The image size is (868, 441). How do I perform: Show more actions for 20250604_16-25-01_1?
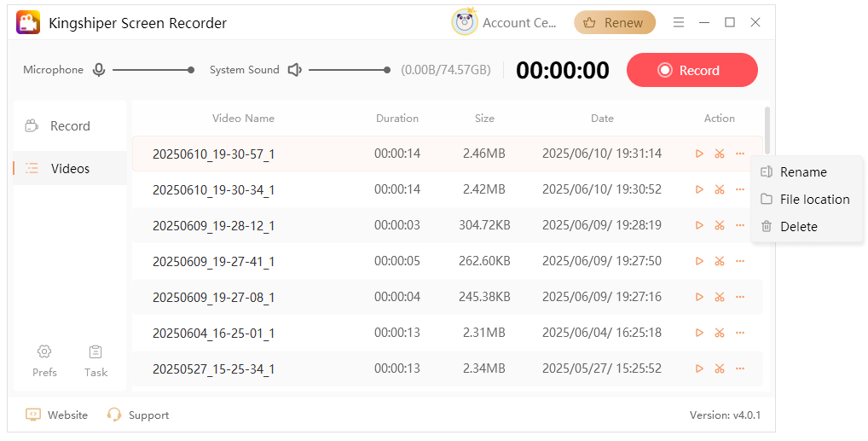pyautogui.click(x=739, y=333)
